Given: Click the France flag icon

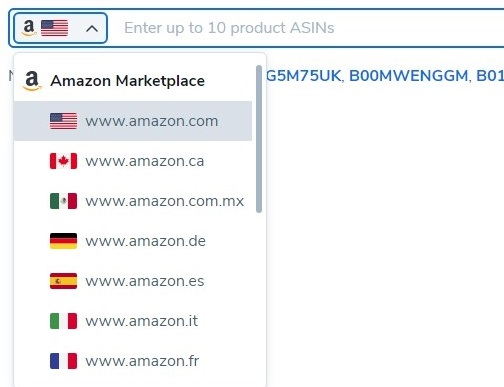Looking at the screenshot, I should 63,361.
